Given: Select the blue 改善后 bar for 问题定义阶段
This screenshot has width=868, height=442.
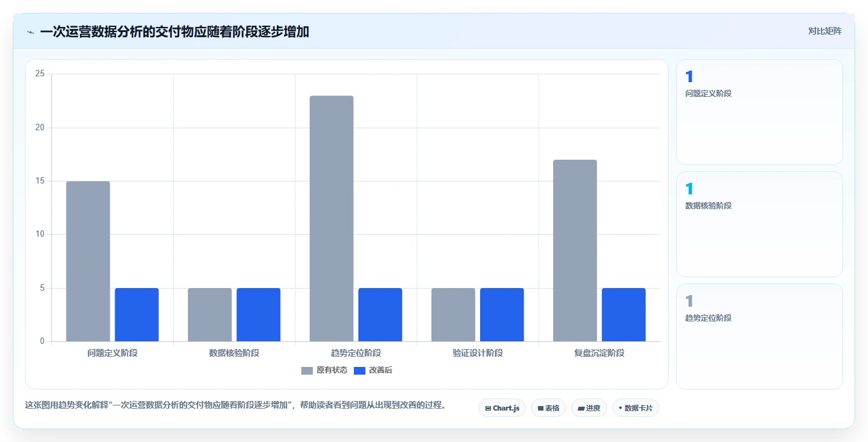Looking at the screenshot, I should point(137,314).
